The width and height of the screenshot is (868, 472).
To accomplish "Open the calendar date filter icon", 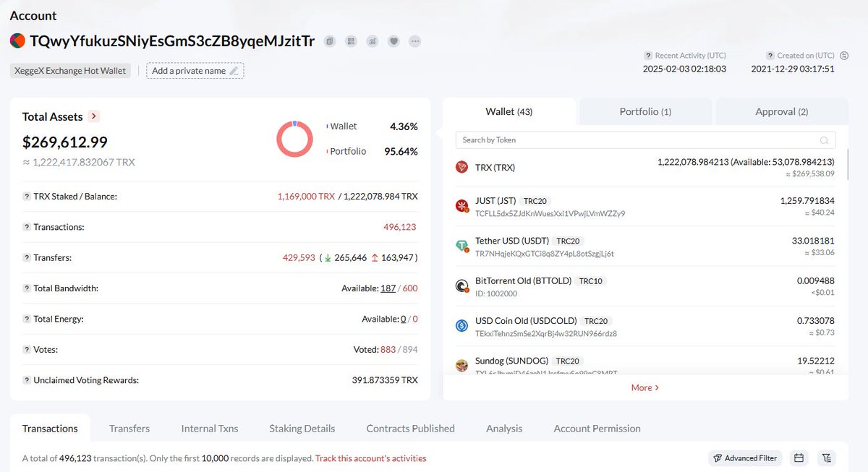I will [x=799, y=458].
